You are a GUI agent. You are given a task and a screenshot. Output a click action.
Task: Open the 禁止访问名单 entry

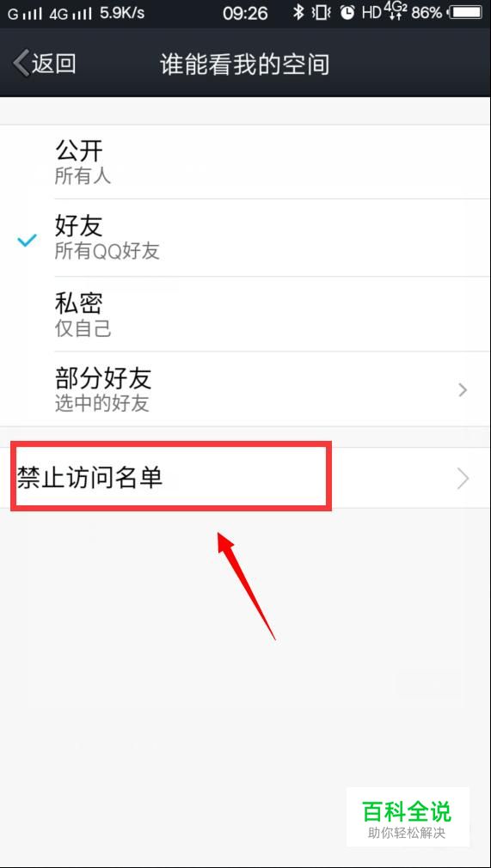point(246,479)
